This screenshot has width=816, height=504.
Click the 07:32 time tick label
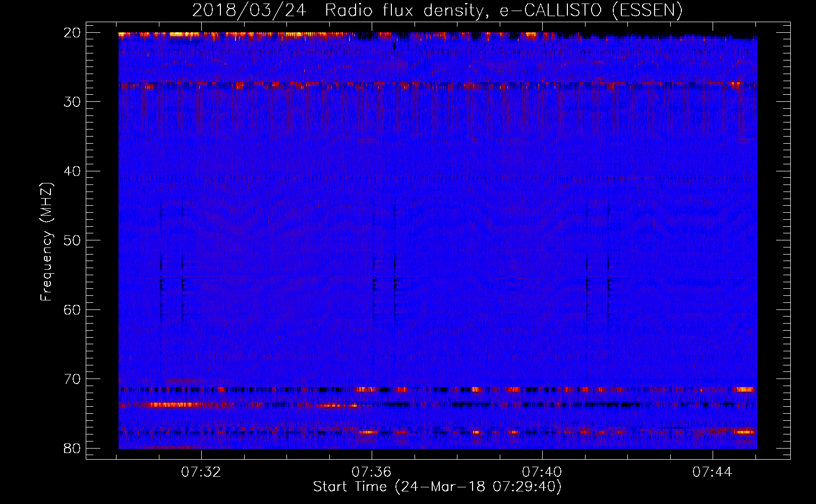pos(201,472)
